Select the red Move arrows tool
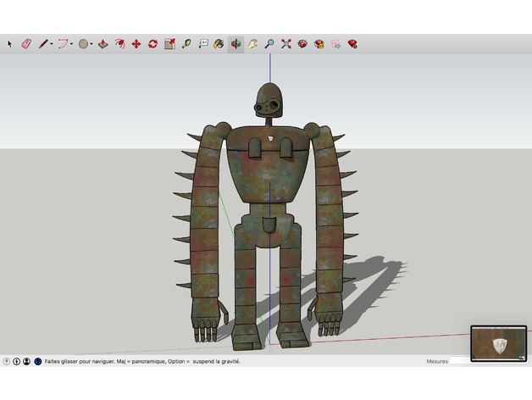The image size is (532, 400). (136, 44)
